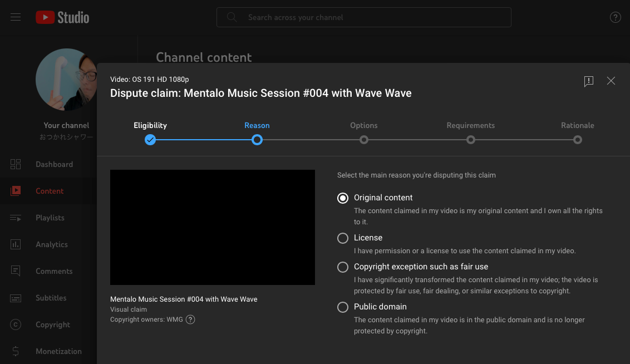Click the Subtitles sidebar icon
Viewport: 630px width, 364px height.
click(x=16, y=298)
